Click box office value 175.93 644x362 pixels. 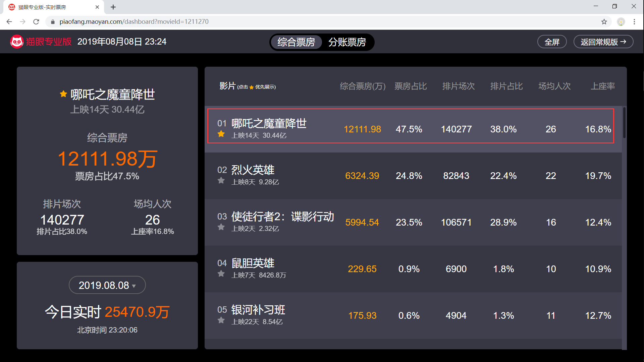click(x=362, y=315)
